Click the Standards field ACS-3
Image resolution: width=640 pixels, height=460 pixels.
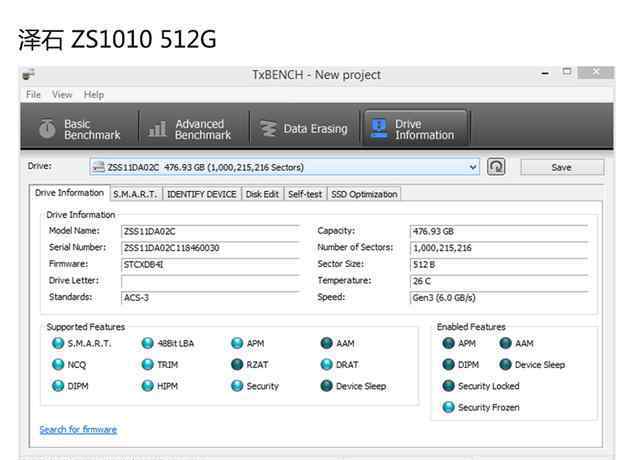tap(211, 298)
